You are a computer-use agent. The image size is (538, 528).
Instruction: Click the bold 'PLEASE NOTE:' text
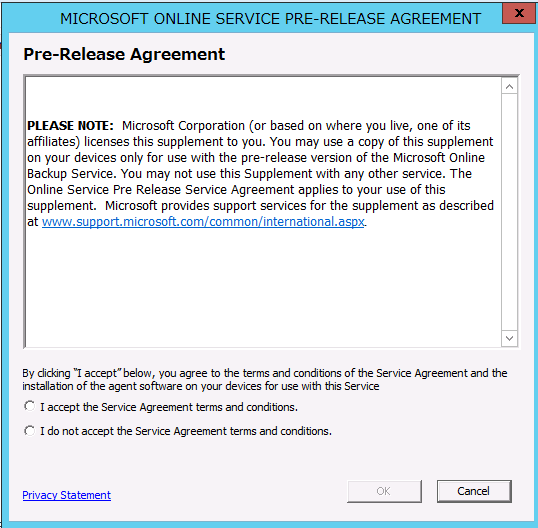70,126
